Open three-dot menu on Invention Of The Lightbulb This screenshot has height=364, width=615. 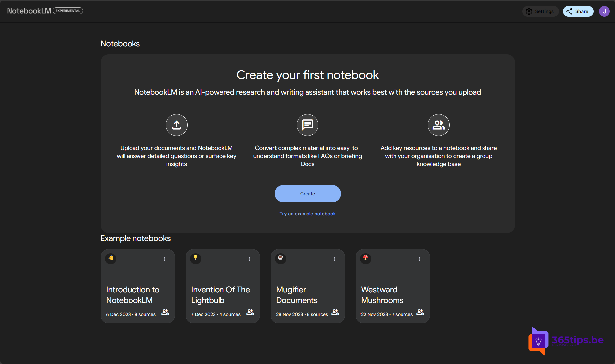(249, 259)
